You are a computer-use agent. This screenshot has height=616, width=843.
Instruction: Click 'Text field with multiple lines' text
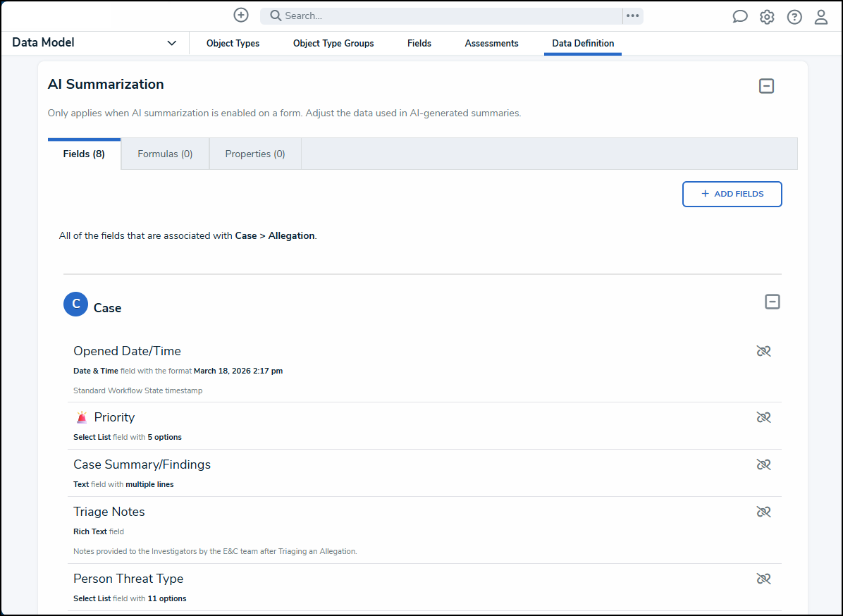coord(123,484)
